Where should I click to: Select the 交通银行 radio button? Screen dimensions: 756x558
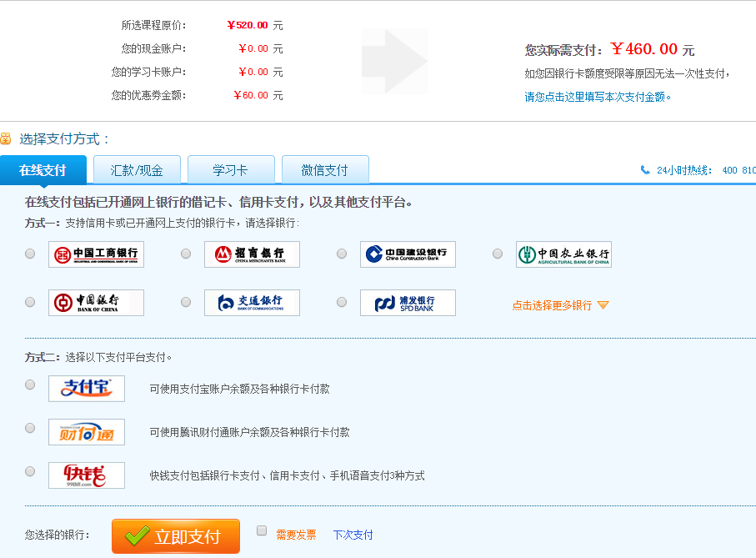(x=186, y=302)
